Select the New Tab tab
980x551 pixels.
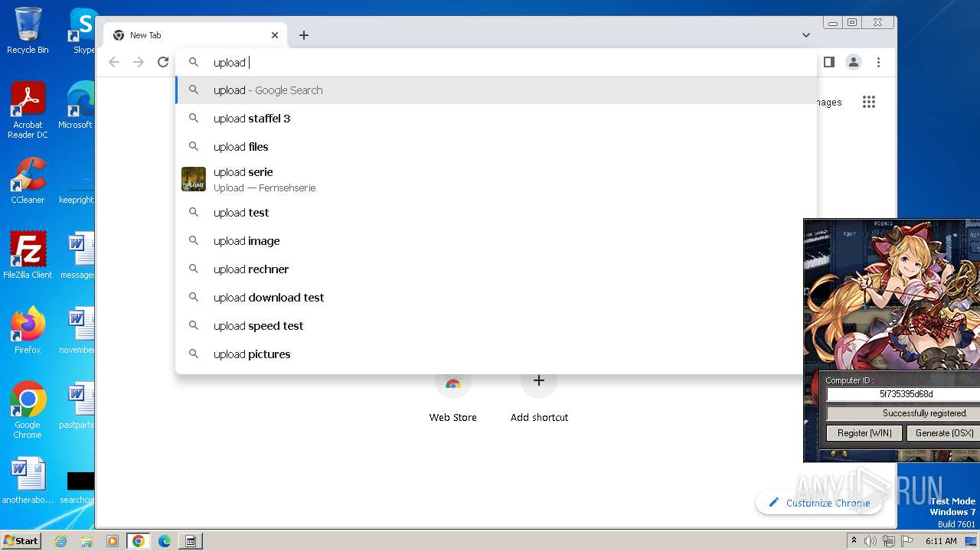point(195,35)
